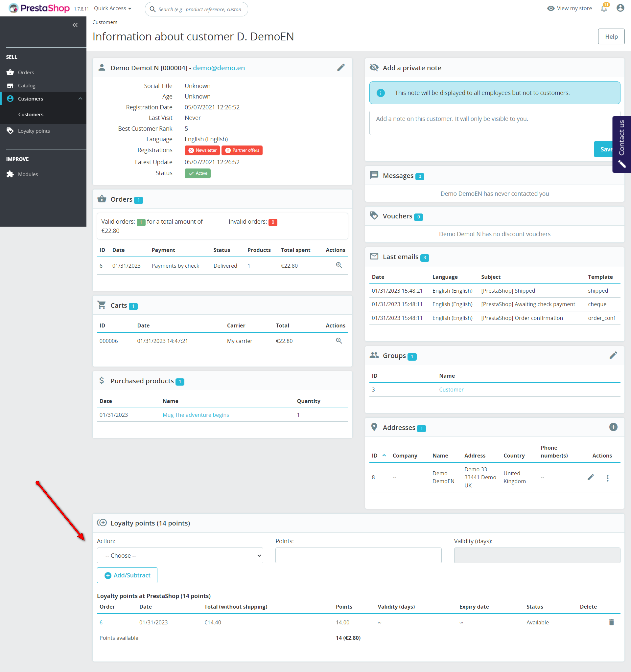Delete loyalty points row trash icon
This screenshot has width=631, height=672.
coord(611,622)
